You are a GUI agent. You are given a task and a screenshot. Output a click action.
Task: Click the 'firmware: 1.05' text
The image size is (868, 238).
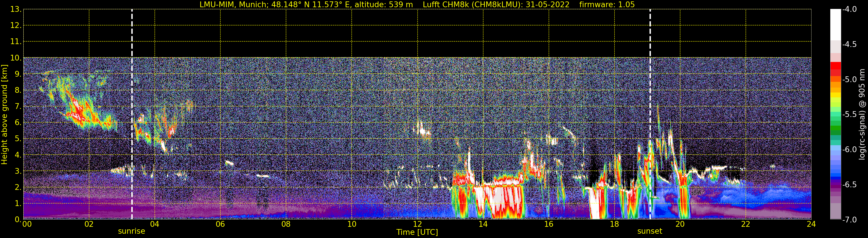(607, 5)
